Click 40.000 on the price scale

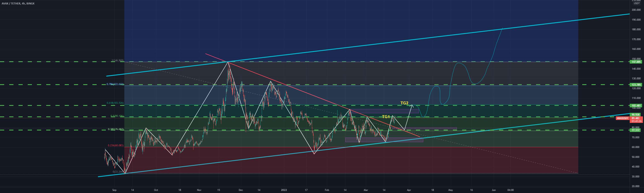636,167
